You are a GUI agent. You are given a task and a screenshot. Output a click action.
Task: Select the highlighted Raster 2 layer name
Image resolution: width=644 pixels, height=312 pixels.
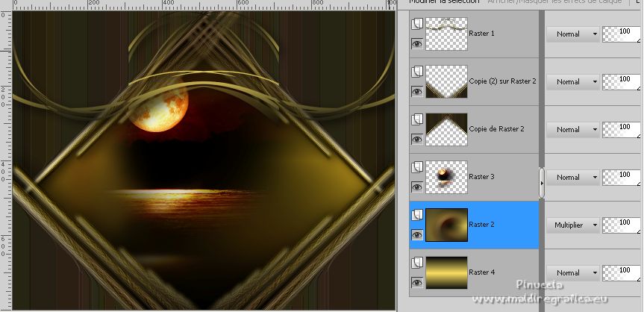click(482, 224)
